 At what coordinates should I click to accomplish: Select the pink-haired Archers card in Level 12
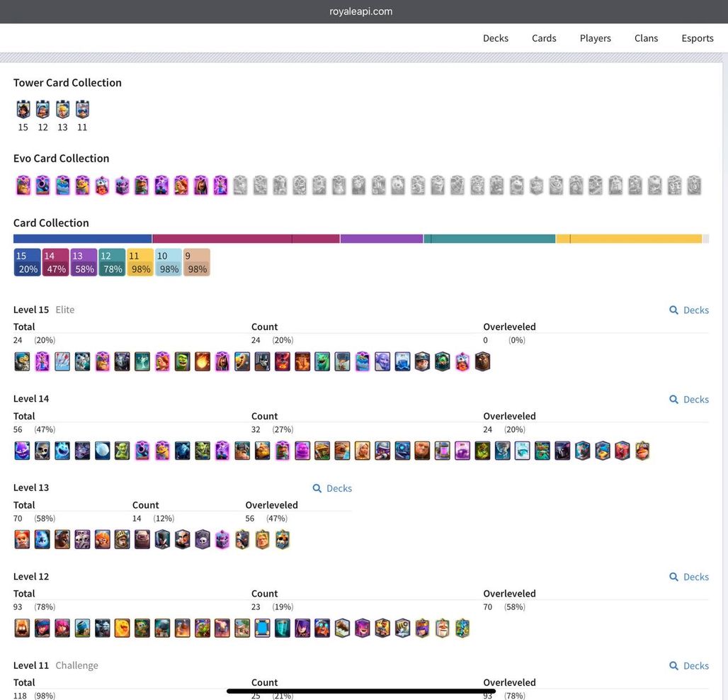[62, 628]
